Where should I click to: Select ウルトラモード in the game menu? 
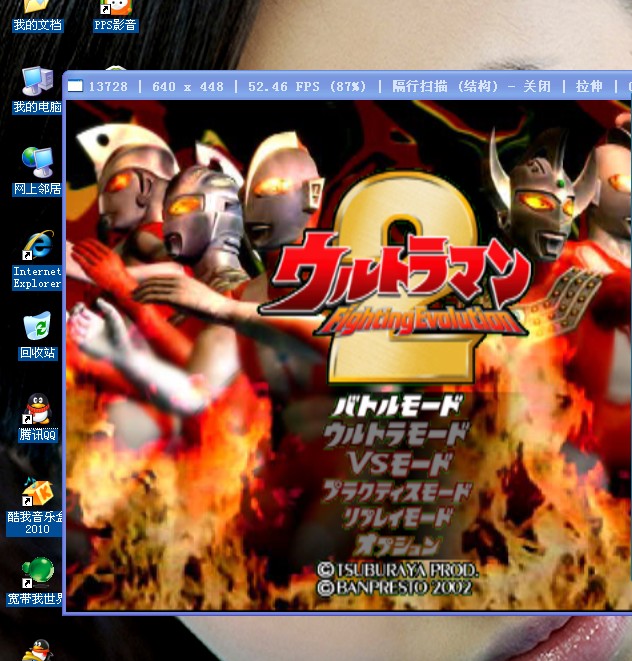(395, 434)
